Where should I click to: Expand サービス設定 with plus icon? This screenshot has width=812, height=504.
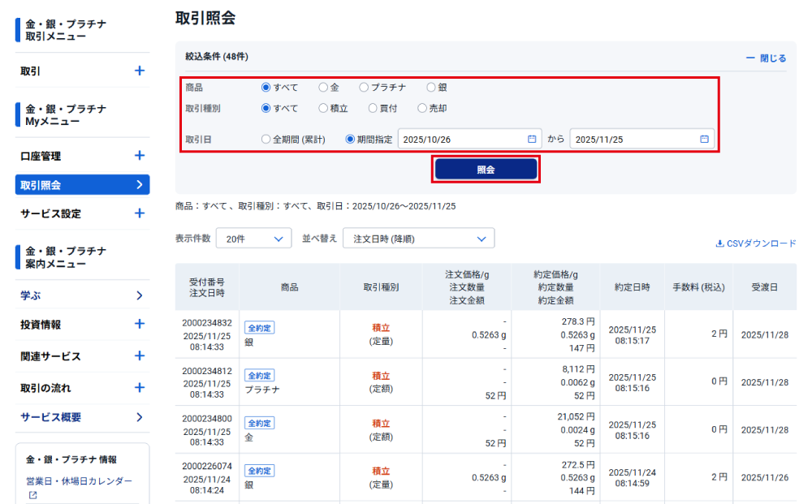pyautogui.click(x=139, y=213)
